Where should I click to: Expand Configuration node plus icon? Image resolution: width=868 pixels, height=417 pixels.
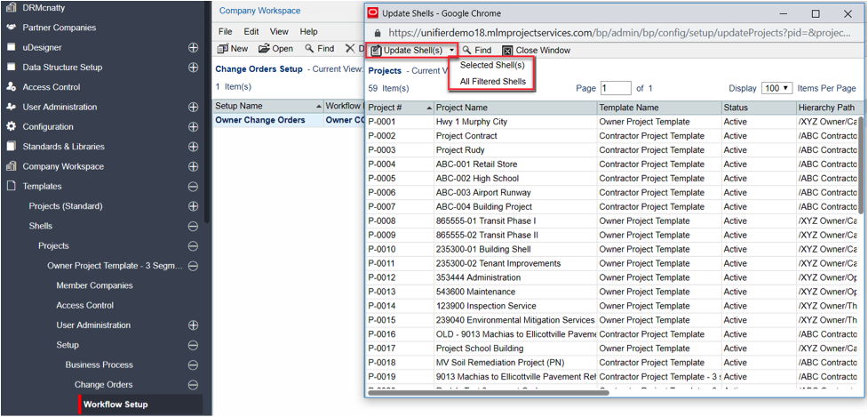[x=193, y=127]
